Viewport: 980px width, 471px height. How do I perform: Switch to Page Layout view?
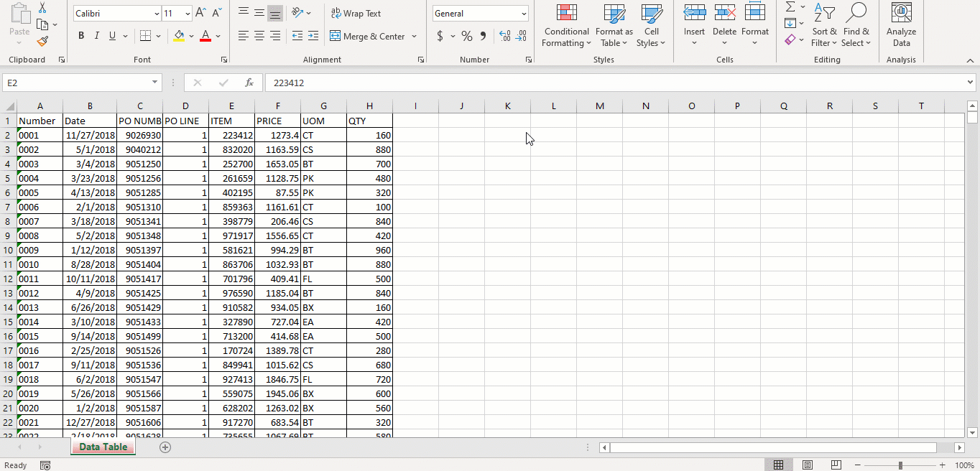[x=808, y=465]
